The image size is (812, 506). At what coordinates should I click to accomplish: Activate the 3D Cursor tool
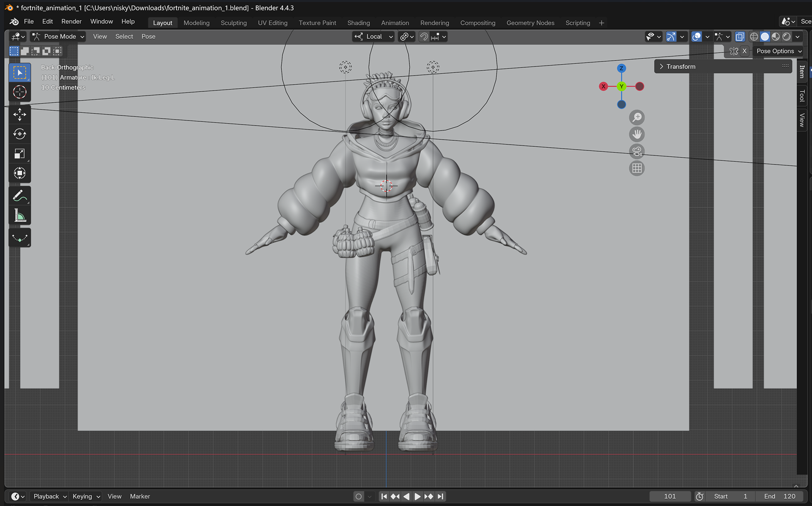tap(19, 92)
